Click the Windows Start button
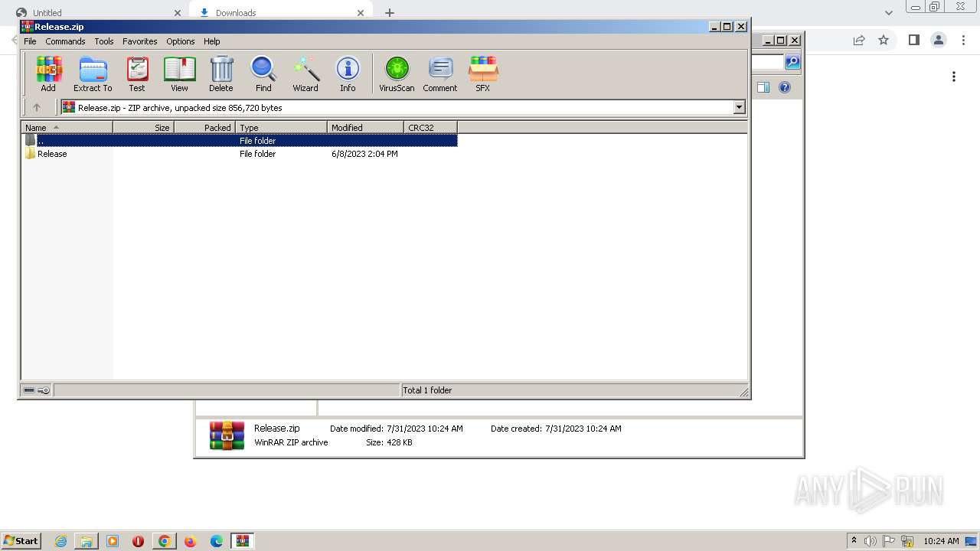The width and height of the screenshot is (980, 551). click(21, 540)
